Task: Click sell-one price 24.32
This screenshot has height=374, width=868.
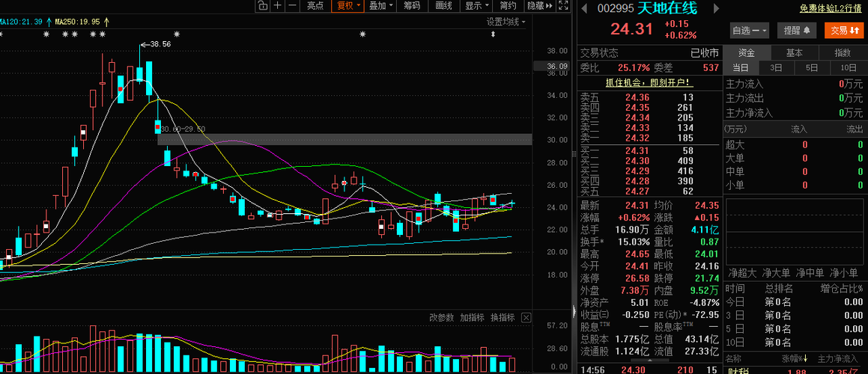Action: coord(637,138)
